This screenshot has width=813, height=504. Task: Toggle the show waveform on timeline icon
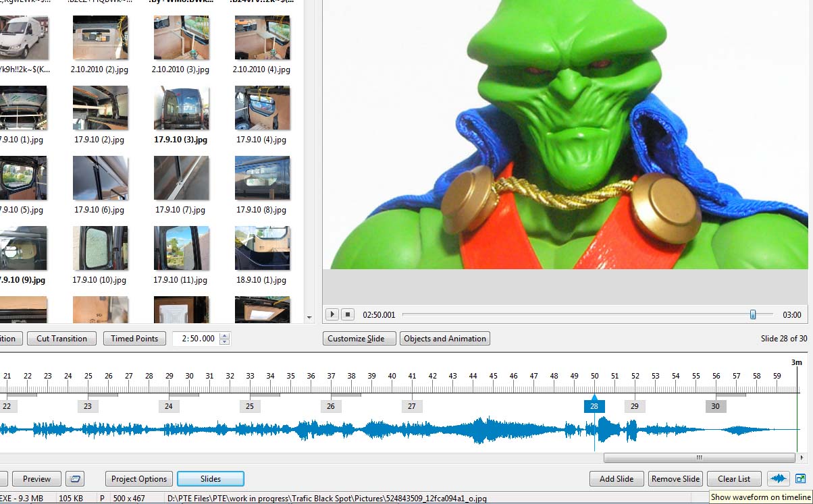(779, 479)
